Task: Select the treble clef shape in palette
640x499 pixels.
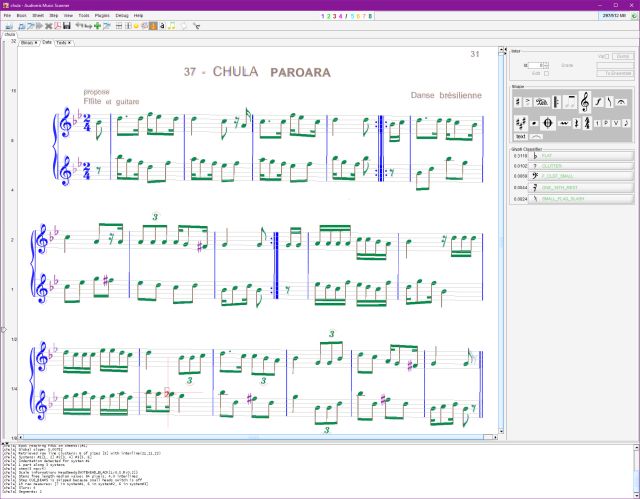Action: 585,102
